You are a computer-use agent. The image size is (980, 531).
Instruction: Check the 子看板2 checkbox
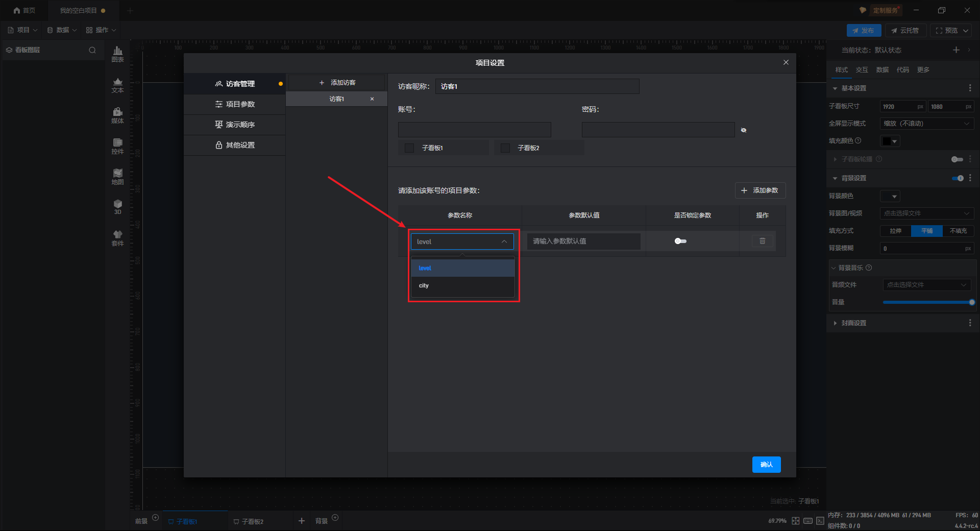click(505, 148)
